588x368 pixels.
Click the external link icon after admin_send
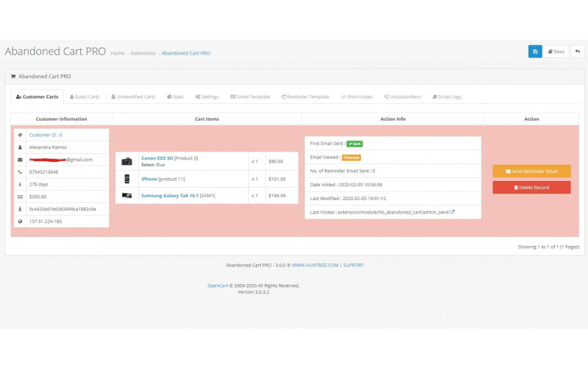[453, 212]
